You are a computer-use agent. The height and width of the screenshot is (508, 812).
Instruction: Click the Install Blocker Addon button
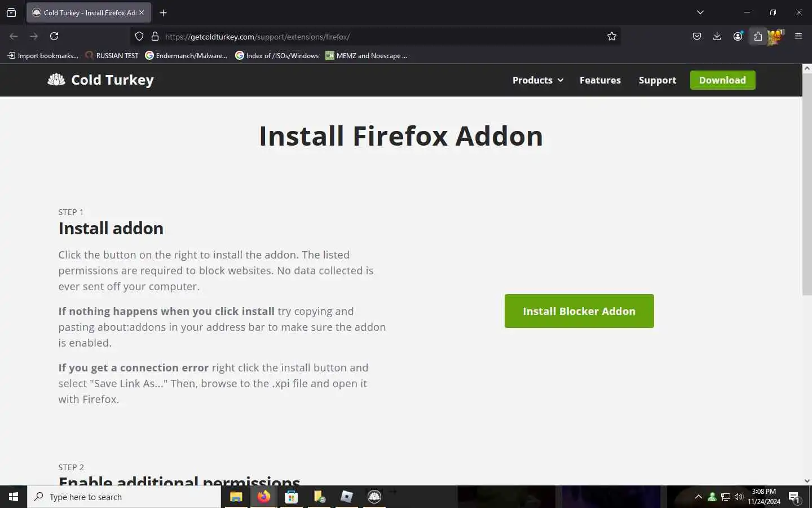point(579,311)
